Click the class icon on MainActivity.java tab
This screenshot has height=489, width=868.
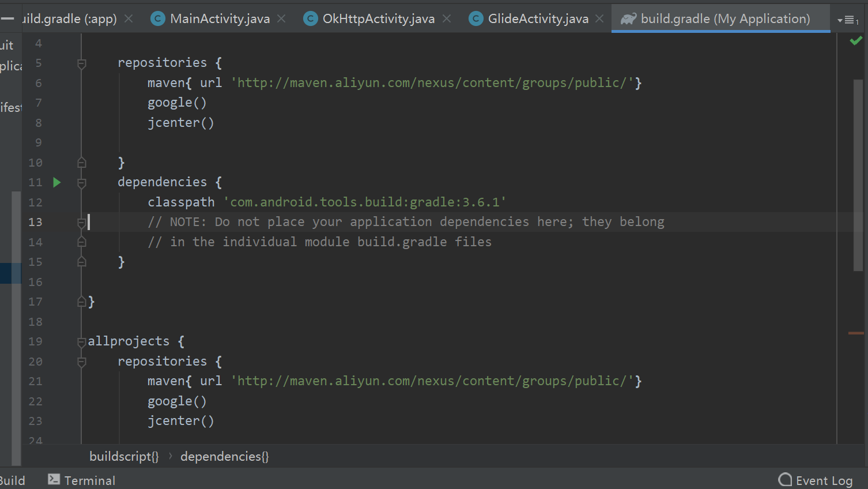pyautogui.click(x=157, y=18)
